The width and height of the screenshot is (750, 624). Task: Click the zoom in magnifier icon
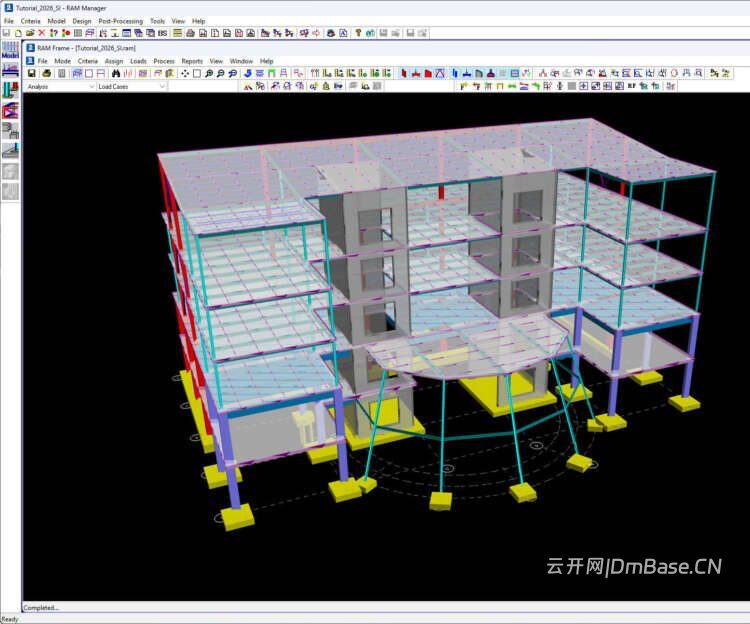point(209,73)
